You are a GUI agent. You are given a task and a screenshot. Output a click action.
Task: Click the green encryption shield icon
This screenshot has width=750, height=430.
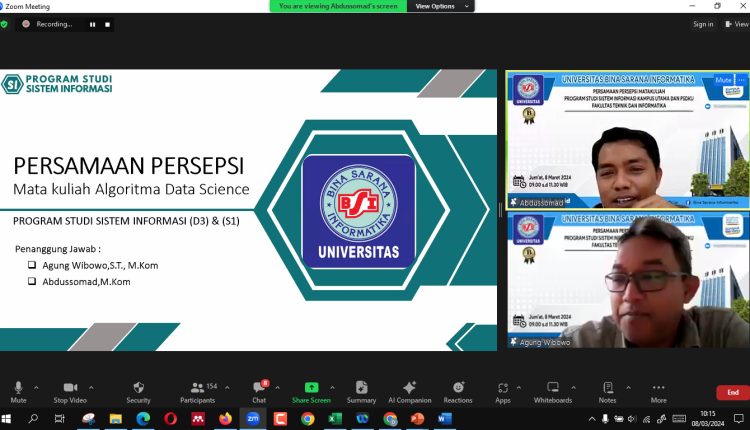[x=4, y=24]
